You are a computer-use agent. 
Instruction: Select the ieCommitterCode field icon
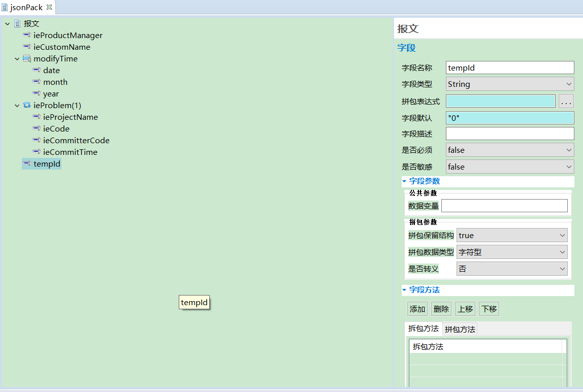click(36, 140)
